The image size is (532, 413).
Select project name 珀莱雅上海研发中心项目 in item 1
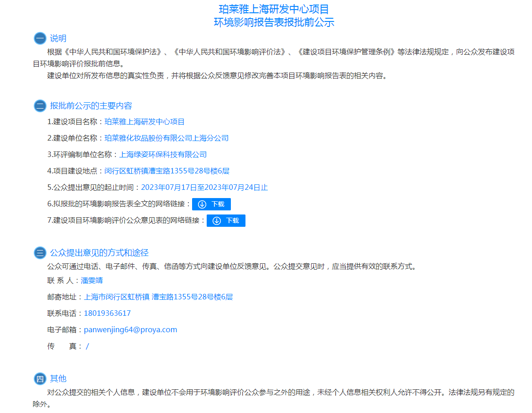click(x=145, y=122)
